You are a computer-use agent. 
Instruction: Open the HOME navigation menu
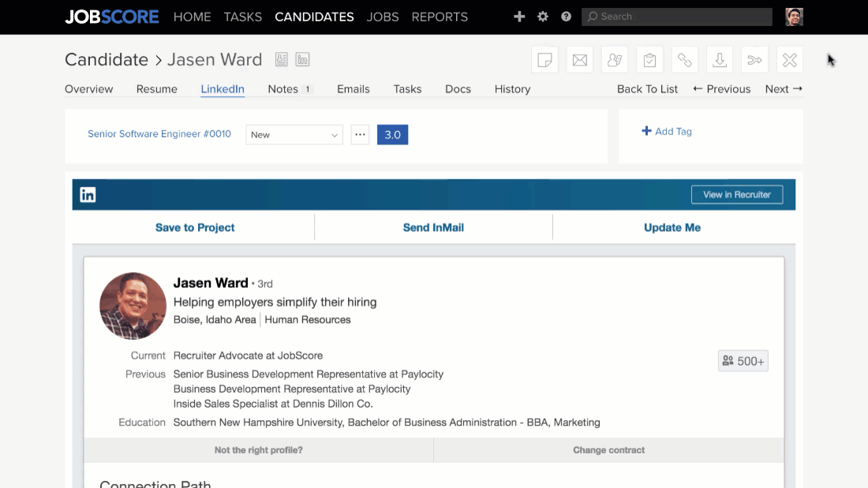pos(192,17)
